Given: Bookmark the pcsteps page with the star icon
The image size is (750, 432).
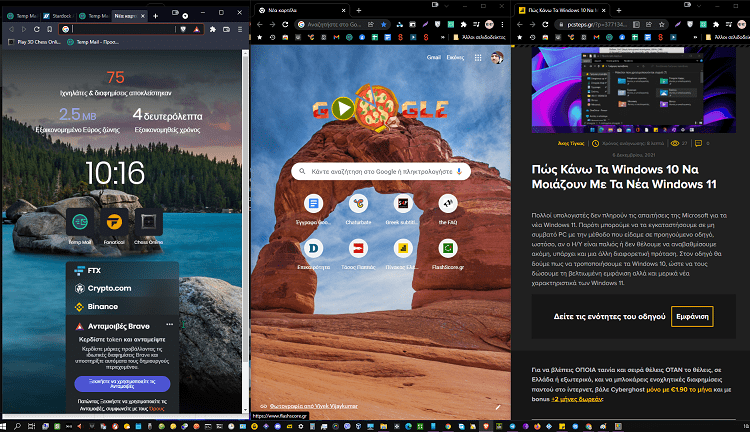Looking at the screenshot, I should click(662, 24).
